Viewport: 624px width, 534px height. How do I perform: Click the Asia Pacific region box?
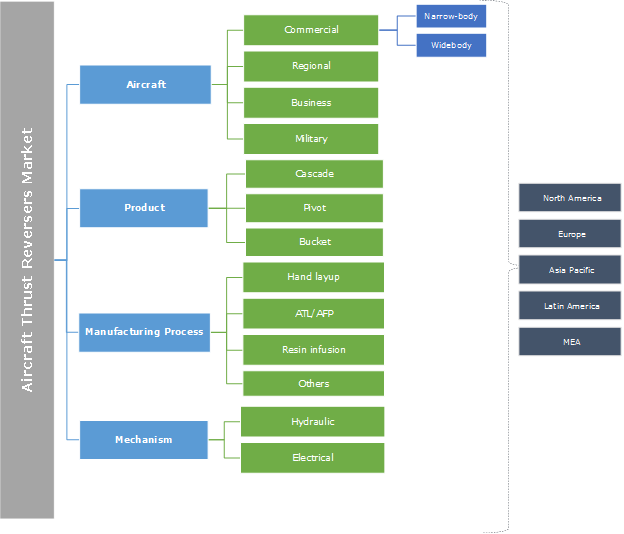pyautogui.click(x=570, y=270)
